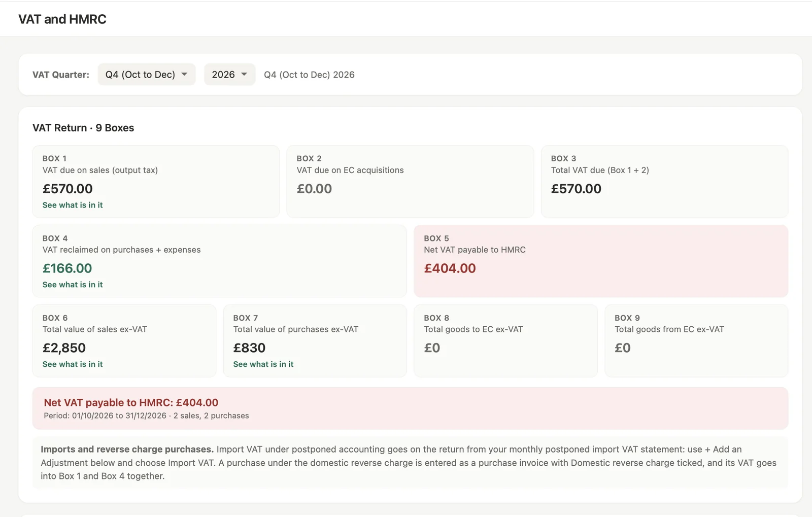Click the 'VAT Return · 9 Boxes' heading
The width and height of the screenshot is (812, 517).
83,128
